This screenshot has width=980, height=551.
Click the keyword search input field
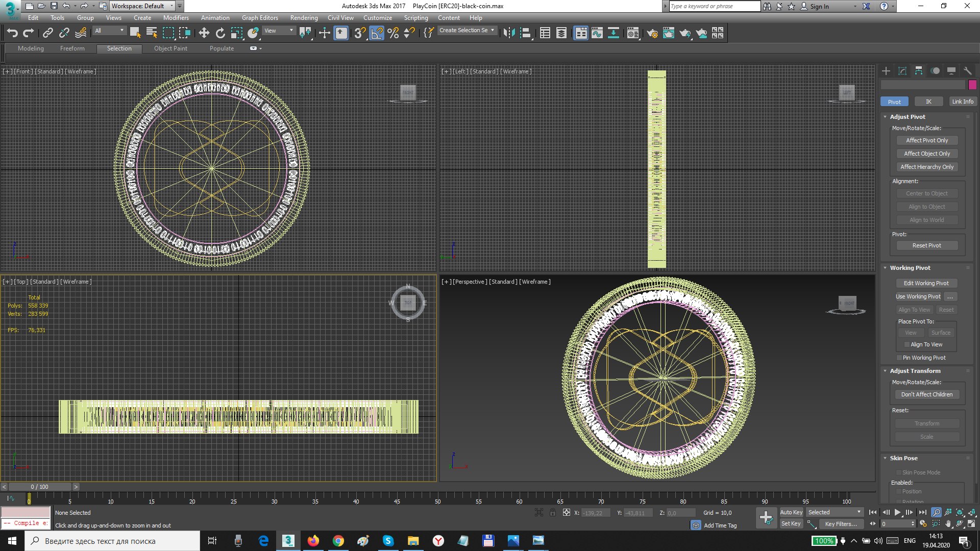pyautogui.click(x=714, y=6)
